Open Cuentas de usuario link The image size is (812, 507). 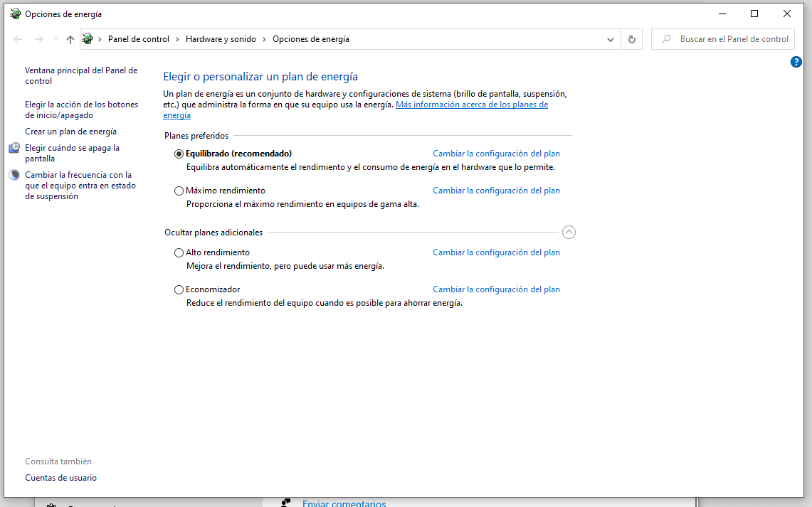click(60, 478)
